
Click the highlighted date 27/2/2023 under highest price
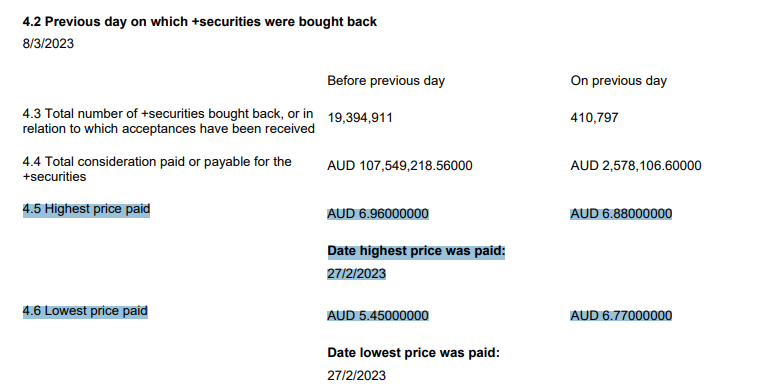coord(356,274)
